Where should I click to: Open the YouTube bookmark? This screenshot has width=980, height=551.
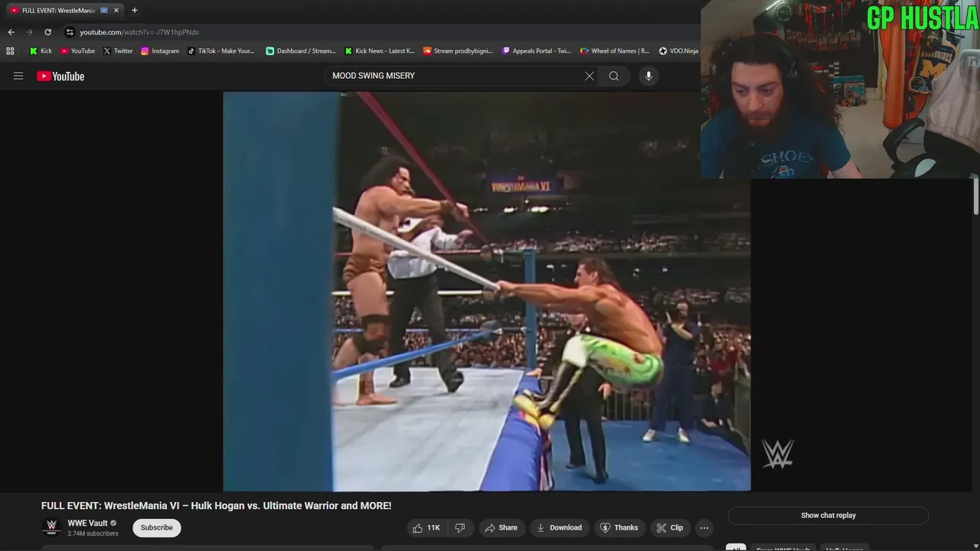tap(77, 51)
